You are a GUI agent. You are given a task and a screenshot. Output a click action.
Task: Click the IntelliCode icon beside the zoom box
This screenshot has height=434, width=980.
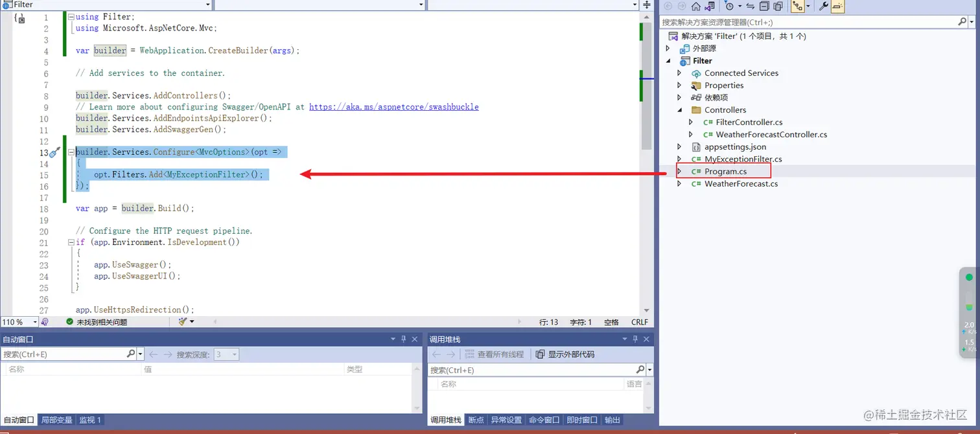(45, 322)
